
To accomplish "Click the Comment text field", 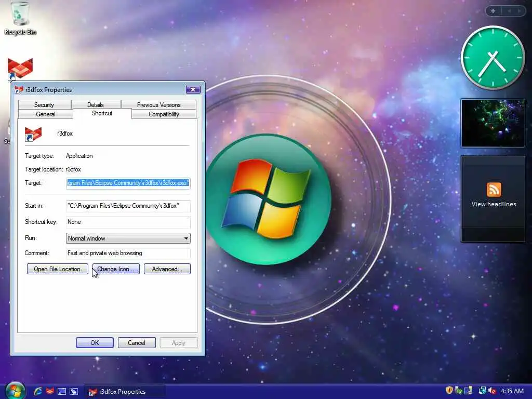I will 128,253.
